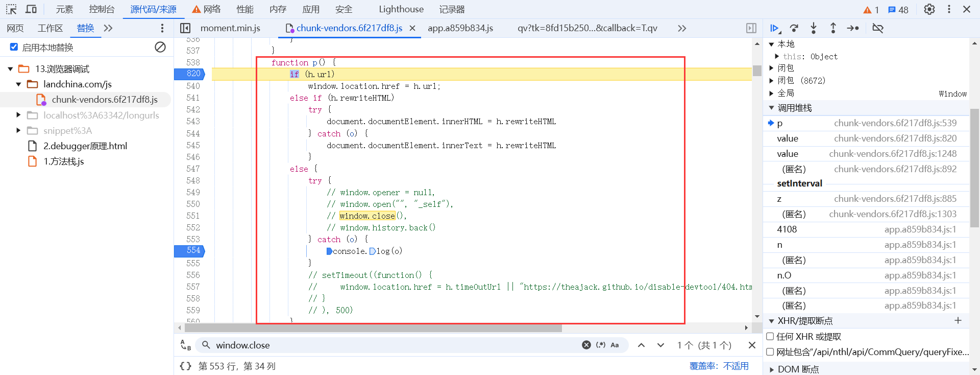Select call stack frame 4108
Screen dimensions: 980x375
(x=866, y=229)
